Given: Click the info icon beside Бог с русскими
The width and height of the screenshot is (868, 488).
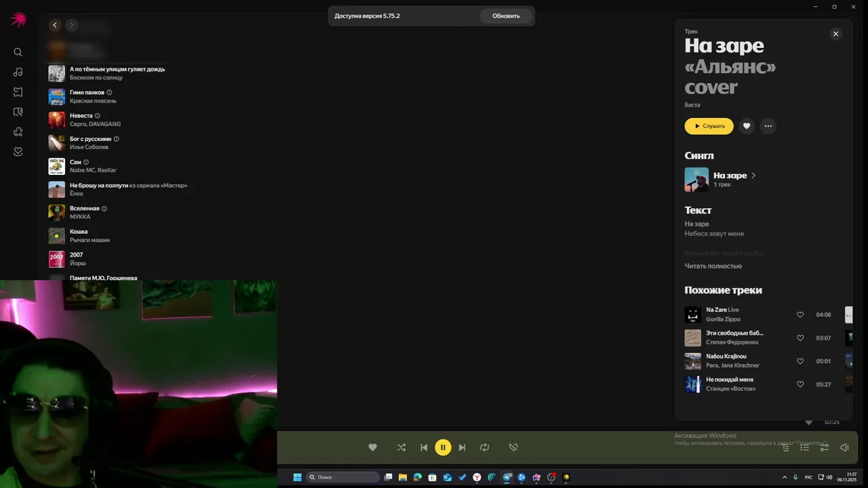Looking at the screenshot, I should click(117, 139).
